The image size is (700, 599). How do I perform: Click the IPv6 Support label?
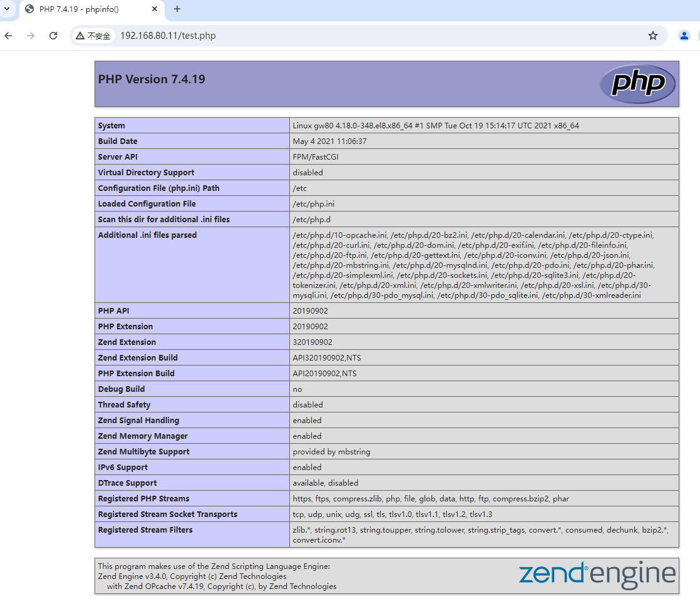tap(123, 468)
